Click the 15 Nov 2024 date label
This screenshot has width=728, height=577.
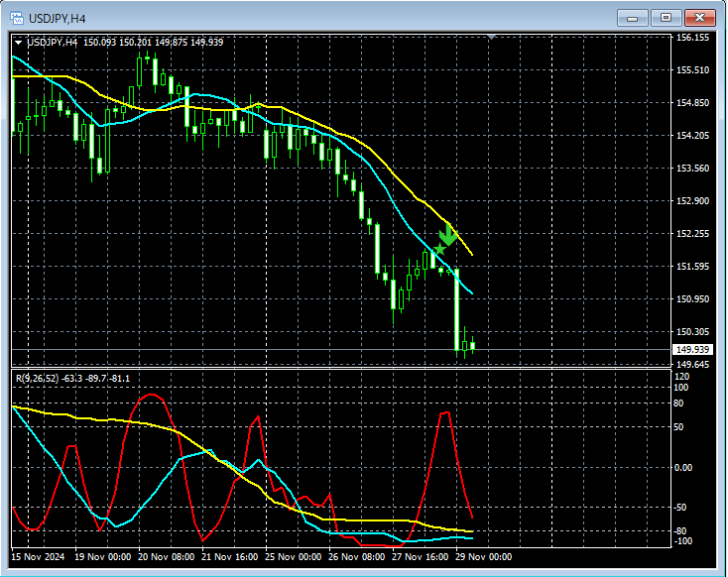(x=38, y=557)
